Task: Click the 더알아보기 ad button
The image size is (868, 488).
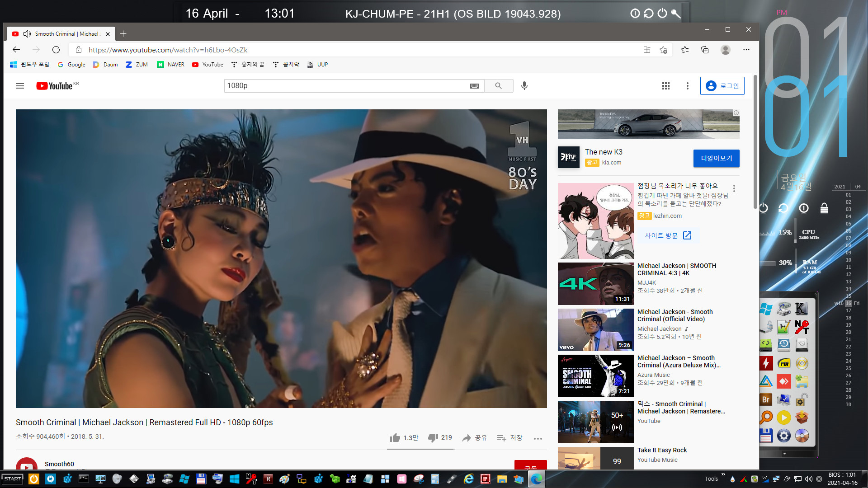Action: (716, 159)
